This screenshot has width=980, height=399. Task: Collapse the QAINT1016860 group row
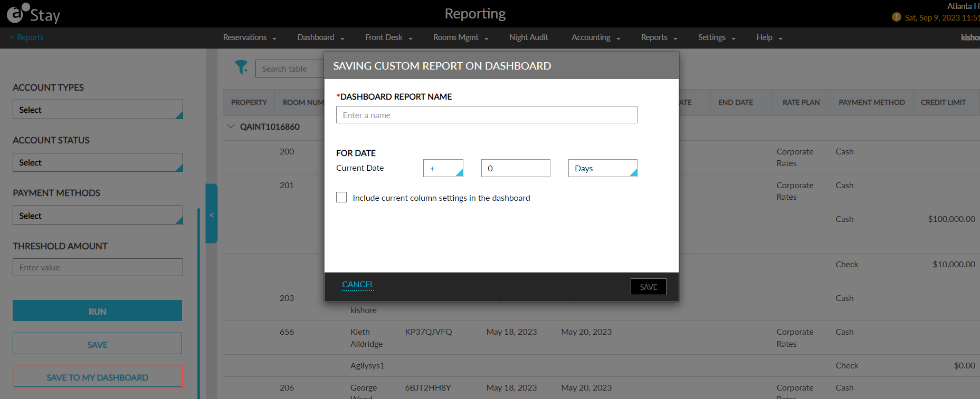coord(231,126)
